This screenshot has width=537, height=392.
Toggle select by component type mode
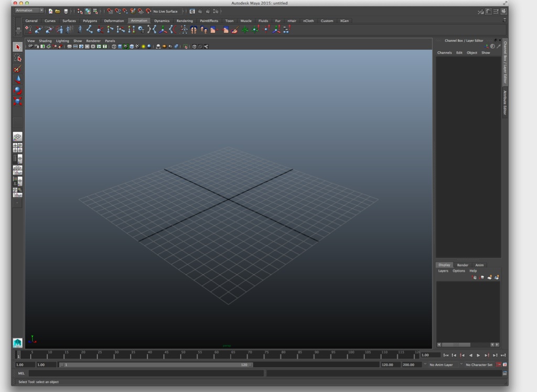pyautogui.click(x=96, y=11)
